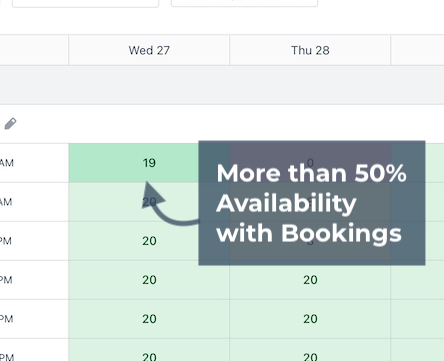This screenshot has width=444, height=361.
Task: Click the Thu 28 cell showing 0
Action: tap(310, 163)
